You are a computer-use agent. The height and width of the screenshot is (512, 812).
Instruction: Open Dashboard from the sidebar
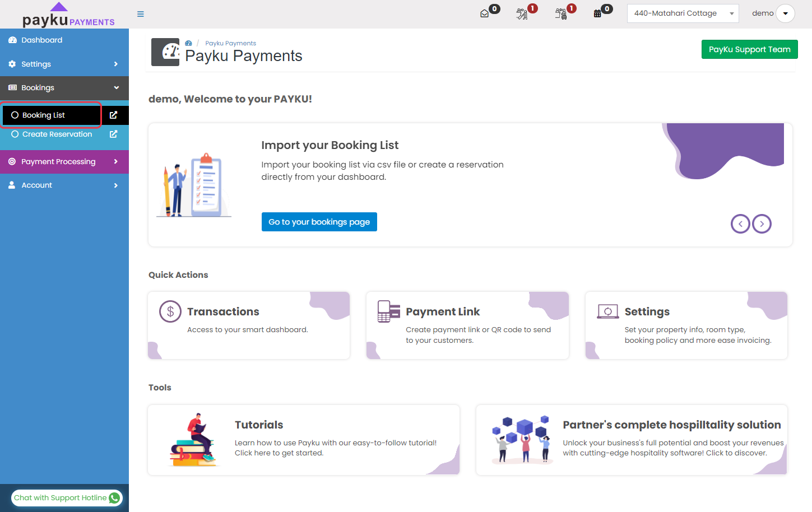64,40
